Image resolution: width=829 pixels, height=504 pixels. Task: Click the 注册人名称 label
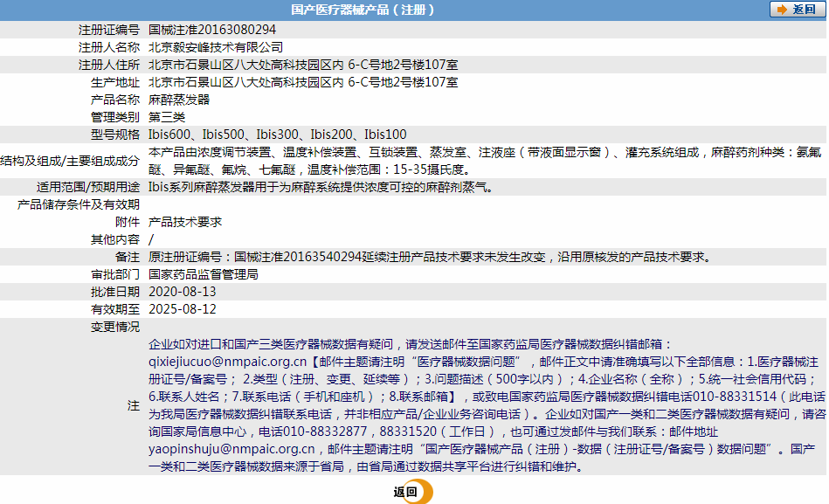pyautogui.click(x=109, y=47)
